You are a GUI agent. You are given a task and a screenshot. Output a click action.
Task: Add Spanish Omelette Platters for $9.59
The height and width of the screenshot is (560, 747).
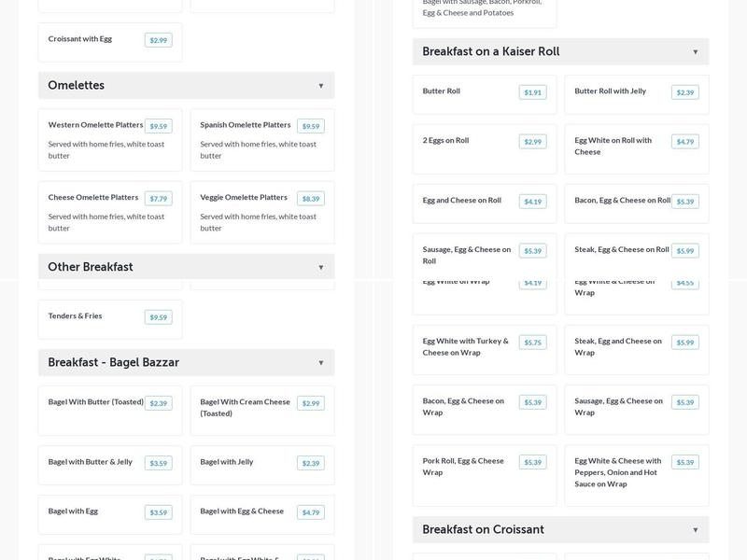pyautogui.click(x=310, y=126)
